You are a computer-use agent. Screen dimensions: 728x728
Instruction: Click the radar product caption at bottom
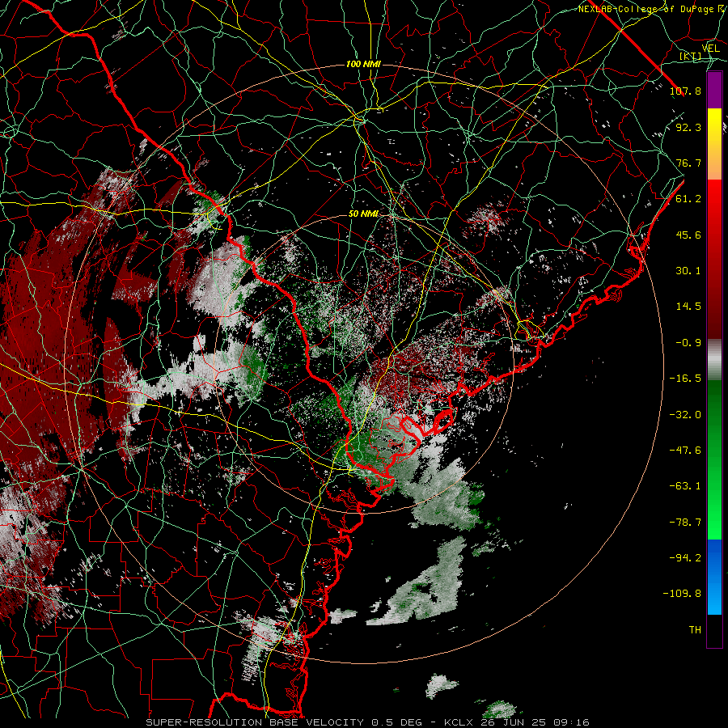[x=368, y=722]
